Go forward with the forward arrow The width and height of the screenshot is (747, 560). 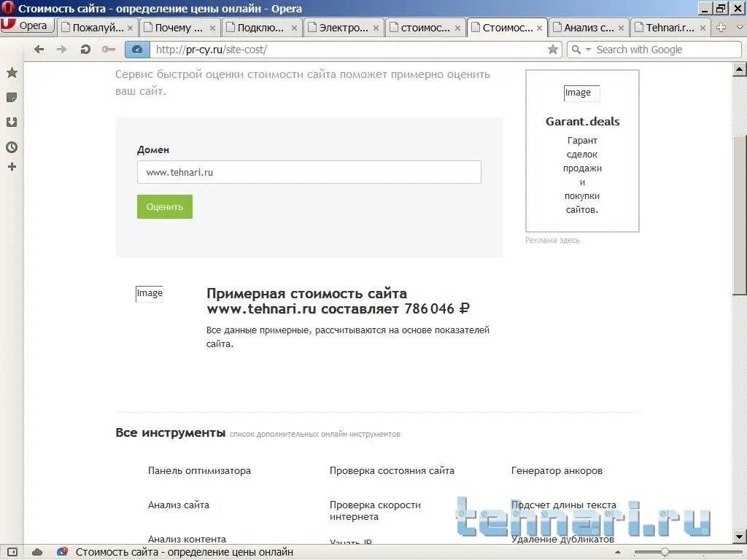(x=61, y=50)
